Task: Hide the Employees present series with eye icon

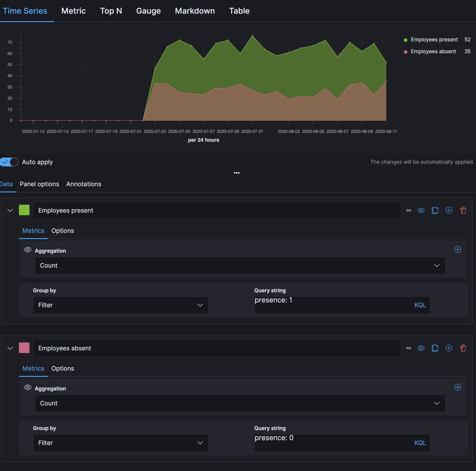Action: 421,210
